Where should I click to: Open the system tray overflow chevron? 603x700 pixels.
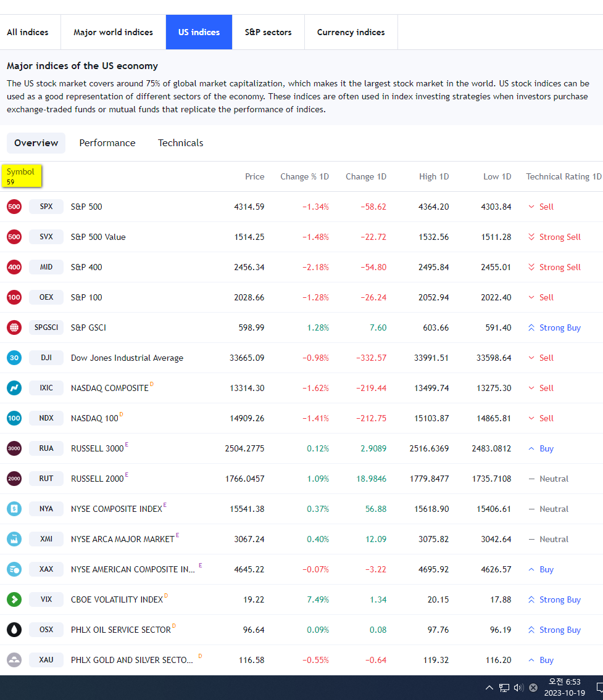point(489,688)
